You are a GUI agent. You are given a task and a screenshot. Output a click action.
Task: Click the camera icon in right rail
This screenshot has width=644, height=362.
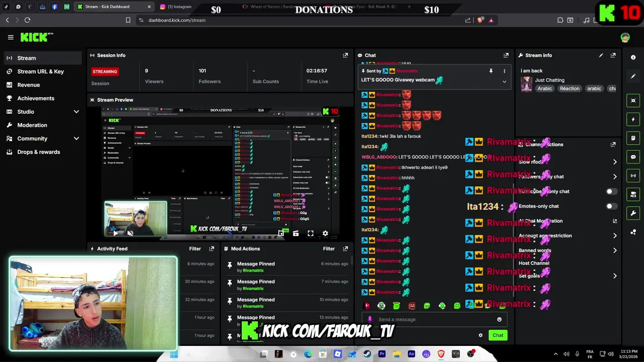tap(633, 195)
